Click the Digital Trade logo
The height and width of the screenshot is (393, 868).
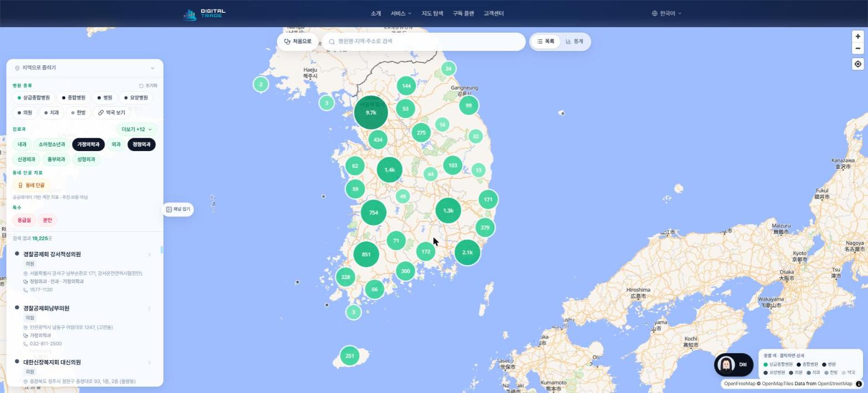[205, 14]
